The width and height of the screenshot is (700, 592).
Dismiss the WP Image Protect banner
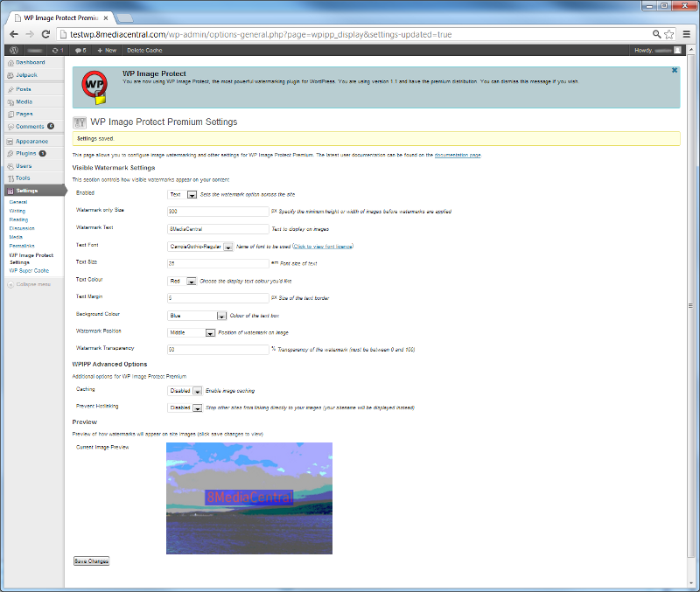click(x=675, y=70)
